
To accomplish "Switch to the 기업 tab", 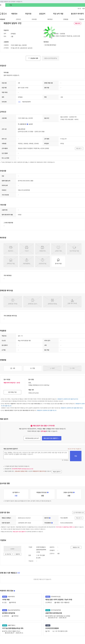I will [x=10, y=5].
